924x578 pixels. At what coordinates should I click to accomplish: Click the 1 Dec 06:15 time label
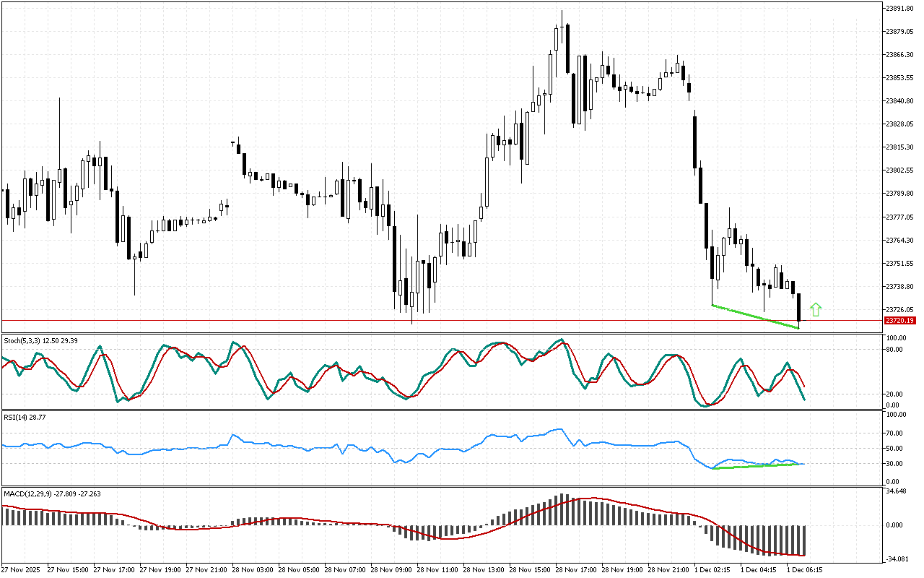(805, 569)
